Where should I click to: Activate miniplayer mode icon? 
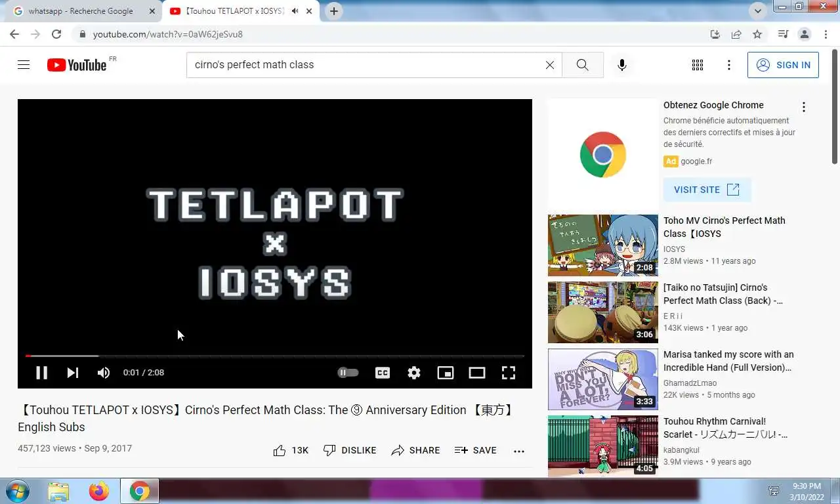coord(446,373)
